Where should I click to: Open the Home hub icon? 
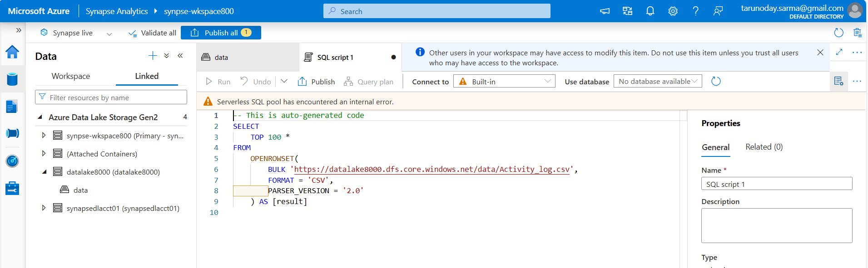click(12, 52)
